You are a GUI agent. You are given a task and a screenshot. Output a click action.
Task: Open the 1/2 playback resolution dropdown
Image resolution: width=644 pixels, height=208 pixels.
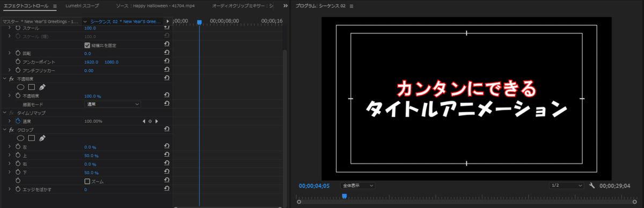567,185
